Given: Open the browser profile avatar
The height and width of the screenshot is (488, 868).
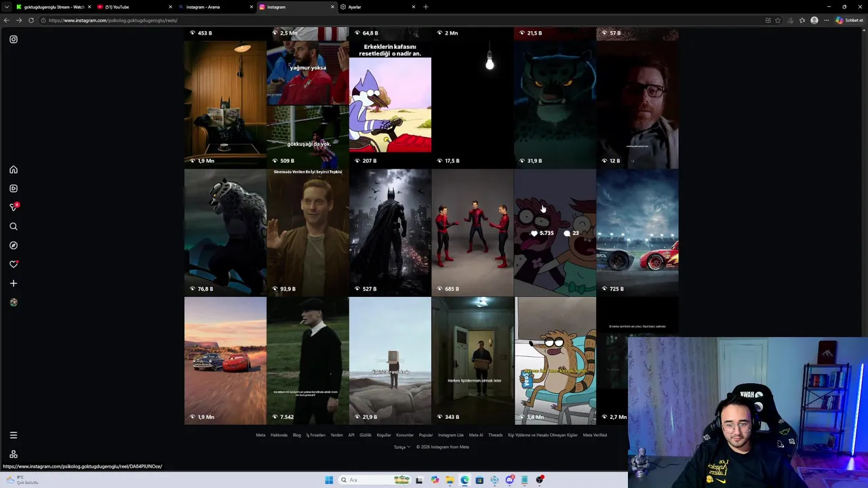Looking at the screenshot, I should coord(814,20).
